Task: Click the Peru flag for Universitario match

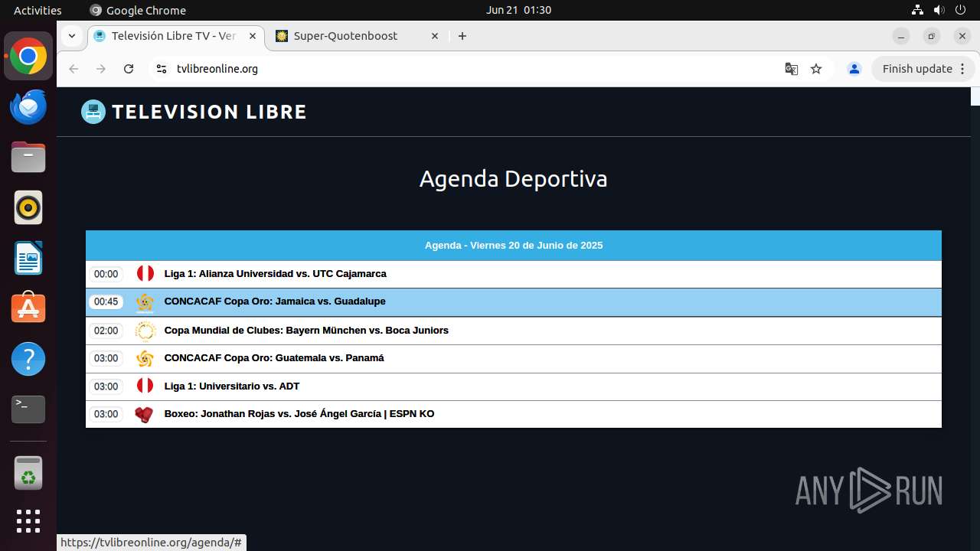Action: pos(145,386)
